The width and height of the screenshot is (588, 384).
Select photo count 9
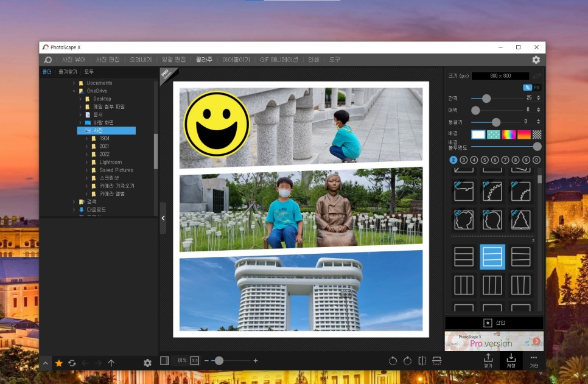pyautogui.click(x=526, y=160)
